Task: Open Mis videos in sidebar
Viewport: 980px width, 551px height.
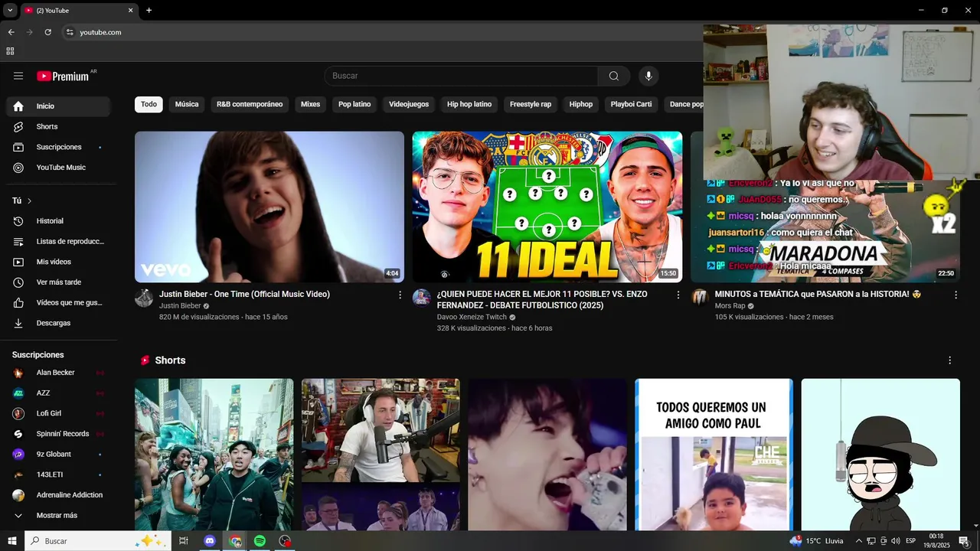Action: tap(58, 262)
